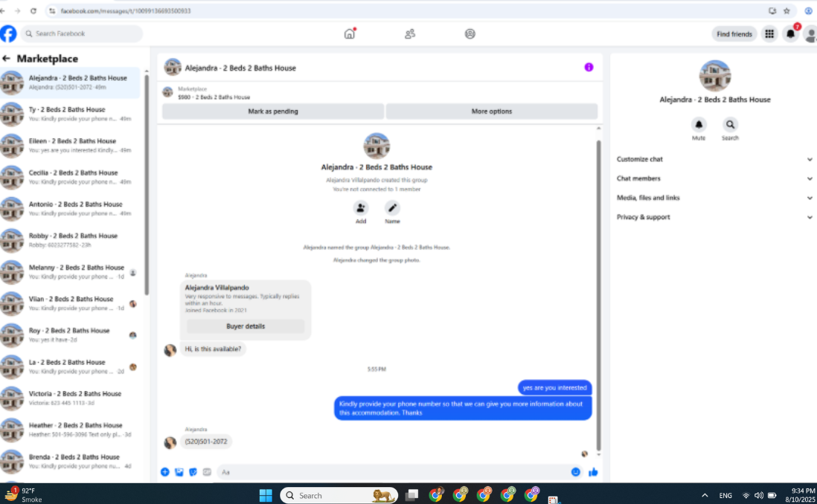Switch the ENG language indicator

click(725, 496)
